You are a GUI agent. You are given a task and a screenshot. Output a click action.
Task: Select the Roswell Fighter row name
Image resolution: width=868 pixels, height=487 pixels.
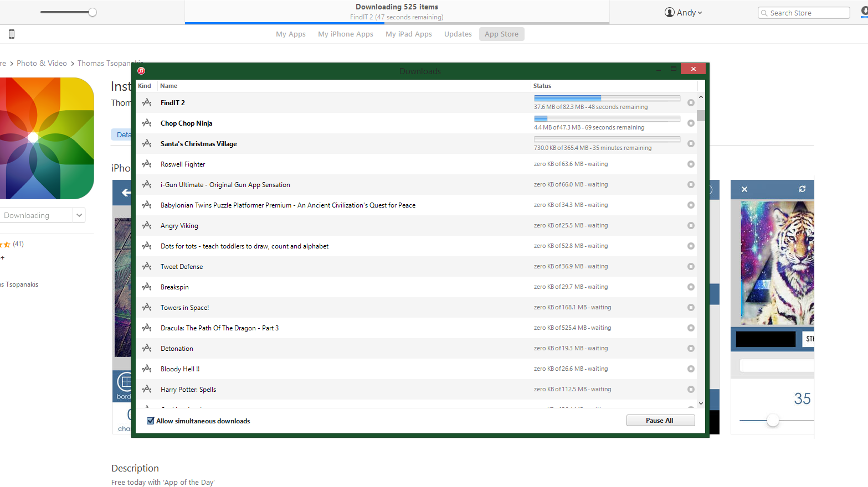pos(183,164)
